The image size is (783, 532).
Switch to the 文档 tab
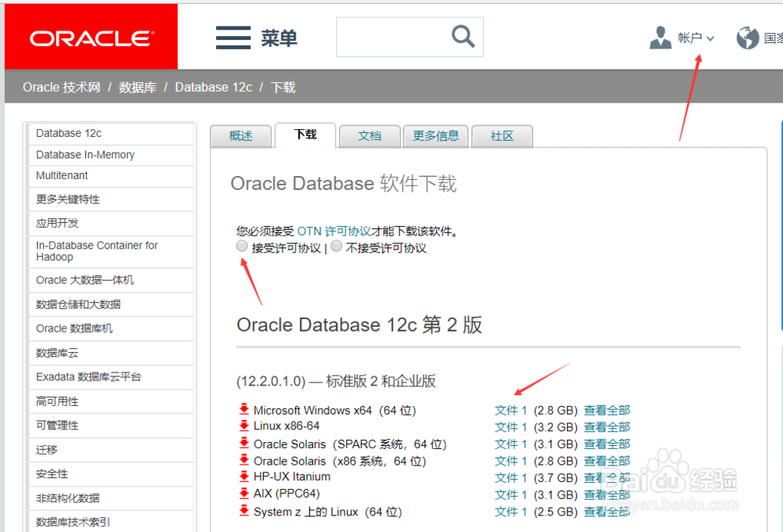click(370, 135)
